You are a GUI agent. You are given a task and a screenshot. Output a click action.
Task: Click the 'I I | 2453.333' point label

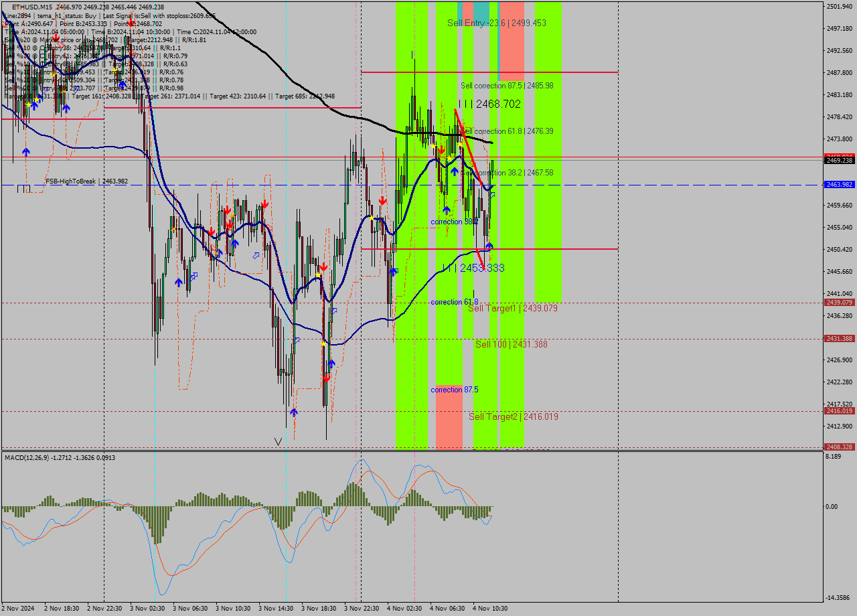473,268
